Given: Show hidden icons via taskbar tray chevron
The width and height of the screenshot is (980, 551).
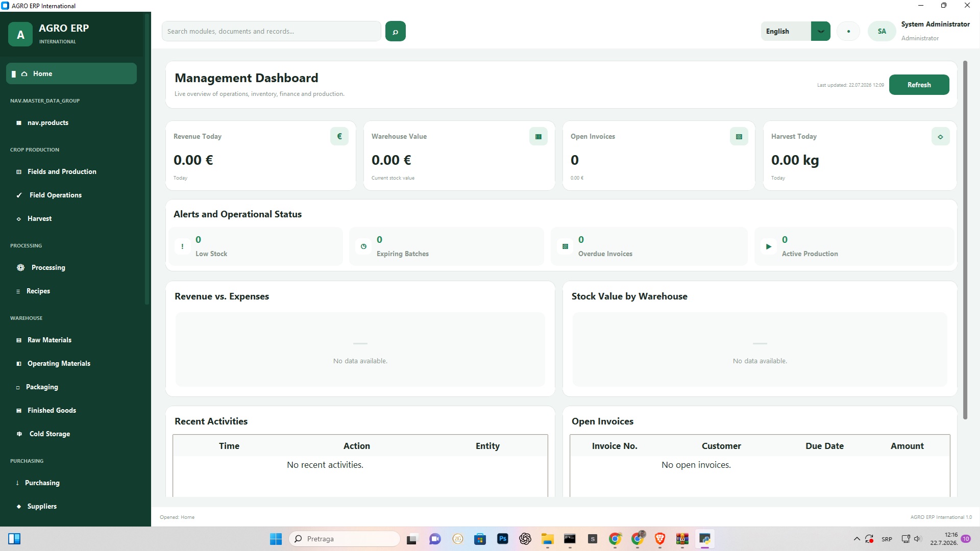Looking at the screenshot, I should (x=856, y=539).
